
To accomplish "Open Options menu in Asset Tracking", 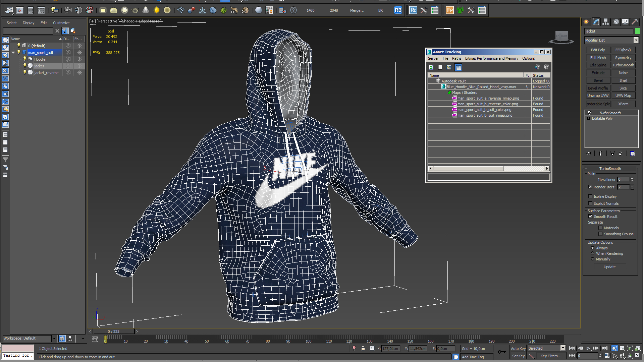I will click(528, 58).
